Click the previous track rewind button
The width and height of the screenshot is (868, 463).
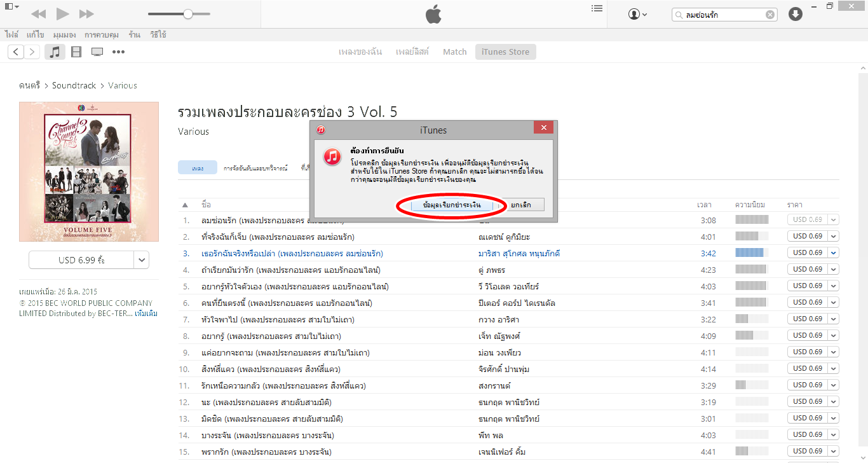38,13
